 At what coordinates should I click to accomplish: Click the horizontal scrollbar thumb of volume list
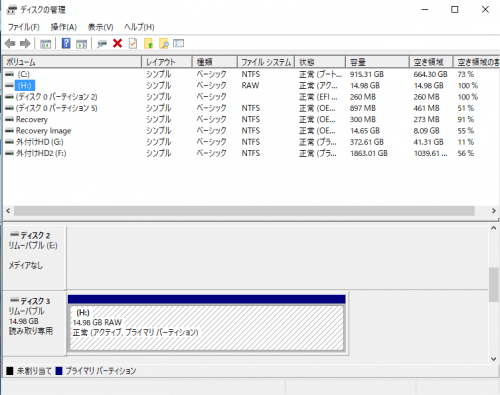click(244, 211)
